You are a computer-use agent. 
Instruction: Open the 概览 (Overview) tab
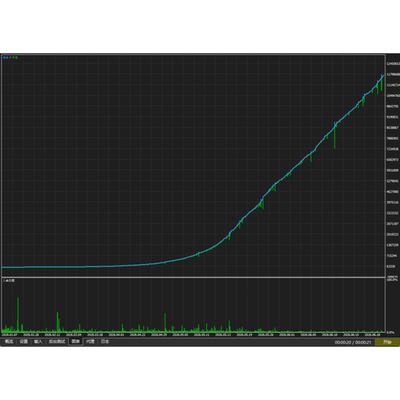9,341
